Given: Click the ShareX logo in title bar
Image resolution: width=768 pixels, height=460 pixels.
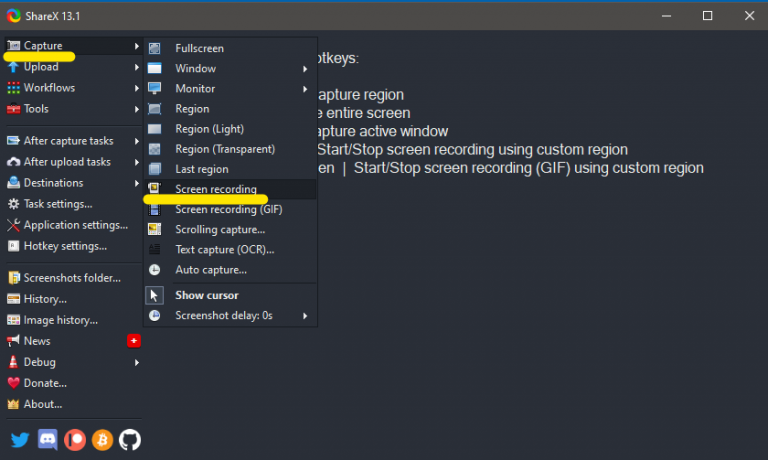Looking at the screenshot, I should coord(13,15).
